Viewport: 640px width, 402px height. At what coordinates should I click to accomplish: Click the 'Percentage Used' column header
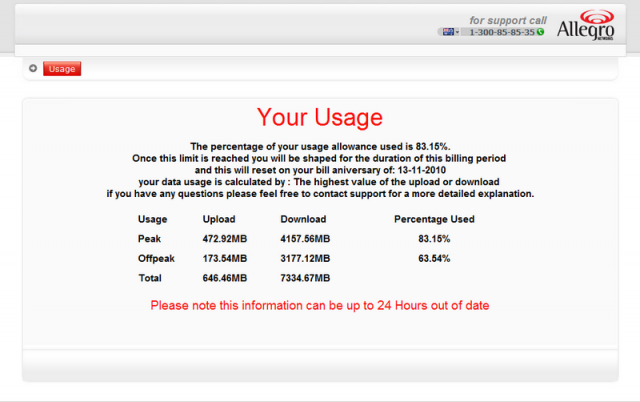click(434, 219)
